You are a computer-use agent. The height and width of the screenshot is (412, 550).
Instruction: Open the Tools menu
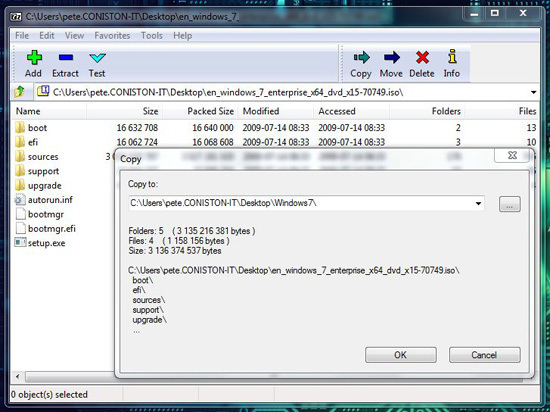152,35
